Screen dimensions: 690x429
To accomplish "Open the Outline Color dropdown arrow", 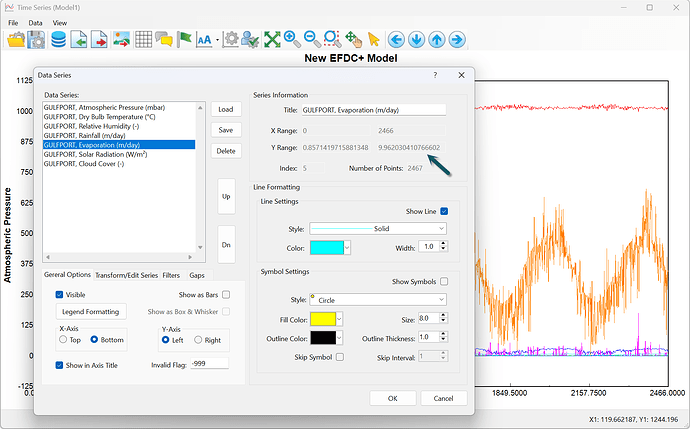I will tap(340, 338).
